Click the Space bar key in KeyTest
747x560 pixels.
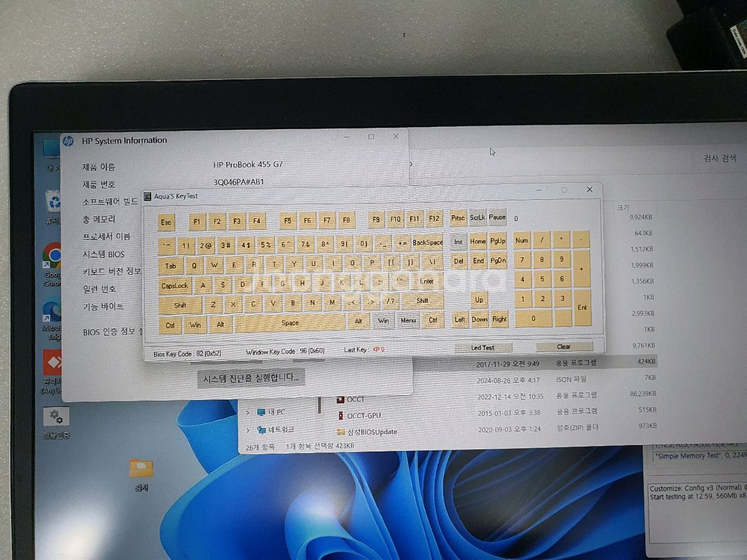290,323
